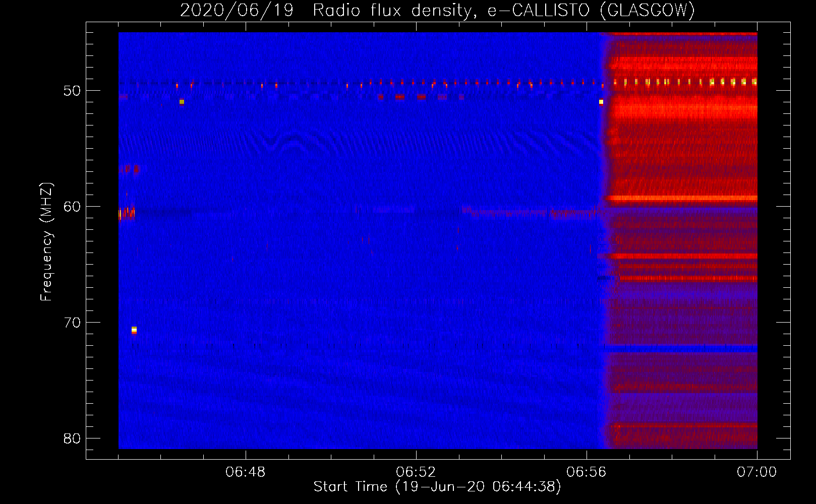
Task: Click the 07:00 time tick label
Action: (757, 472)
